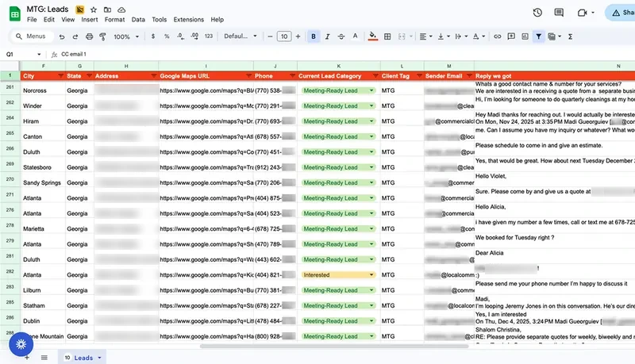
Task: Format as percent
Action: click(x=167, y=36)
